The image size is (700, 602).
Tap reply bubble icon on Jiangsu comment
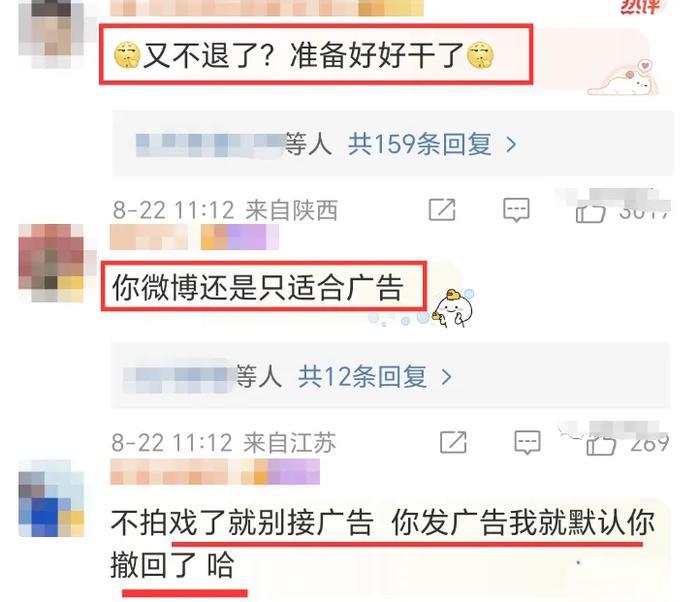point(527,443)
